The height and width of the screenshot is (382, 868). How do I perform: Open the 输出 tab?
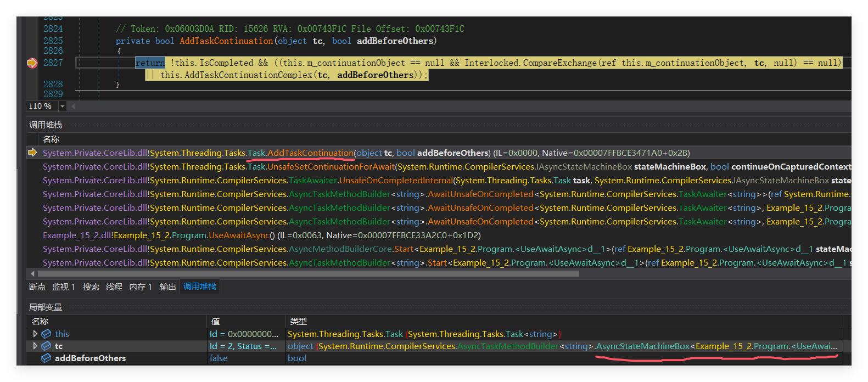pos(167,286)
